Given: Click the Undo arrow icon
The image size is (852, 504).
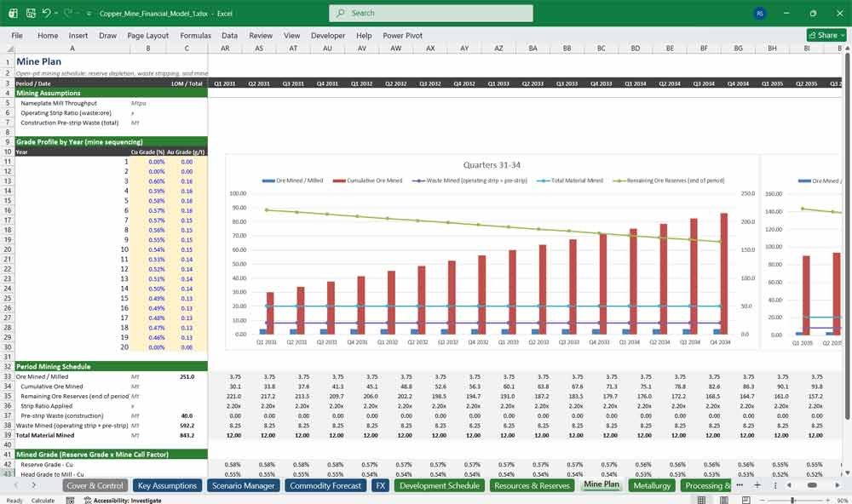Looking at the screenshot, I should tap(46, 13).
